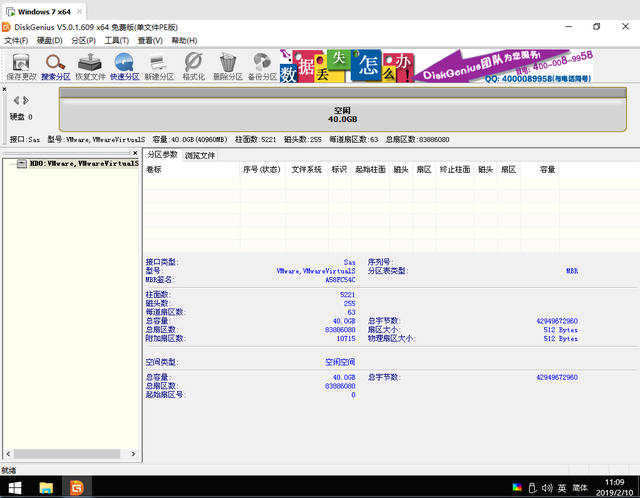The image size is (640, 498).
Task: Launch Quick Partition (快速分区)
Action: (x=124, y=67)
